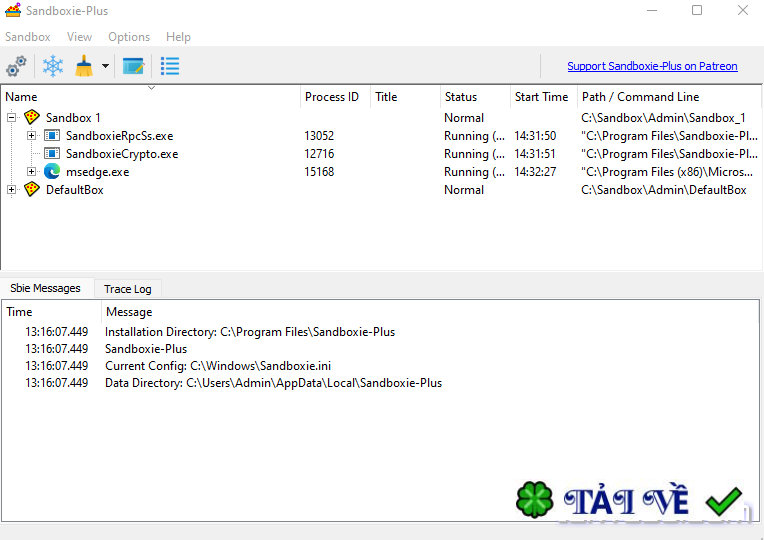Expand the DefaultBox tree node
Viewport: 764px width, 540px height.
[11, 190]
